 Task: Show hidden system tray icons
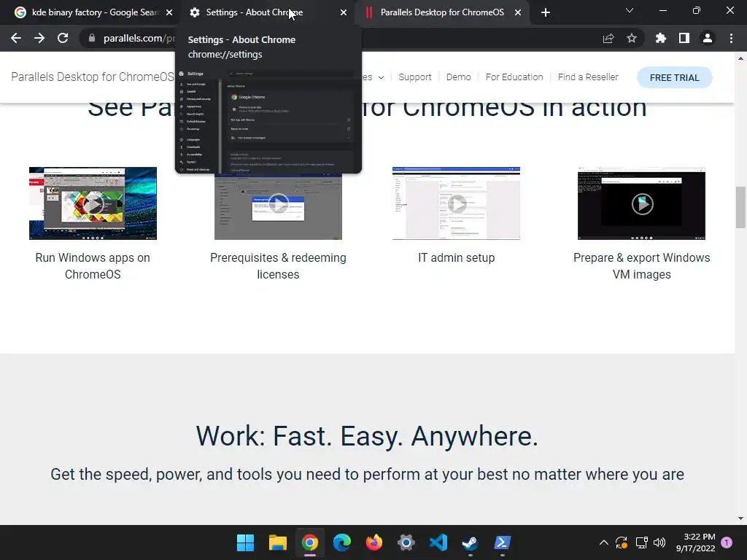(x=603, y=542)
